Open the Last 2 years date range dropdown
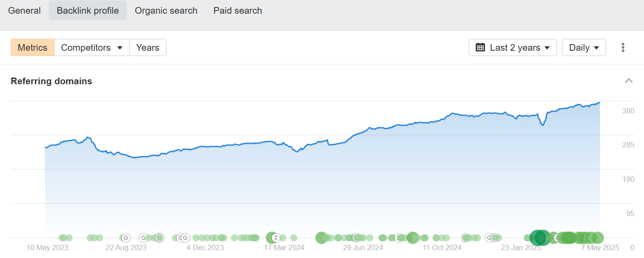This screenshot has width=644, height=258. click(x=513, y=48)
